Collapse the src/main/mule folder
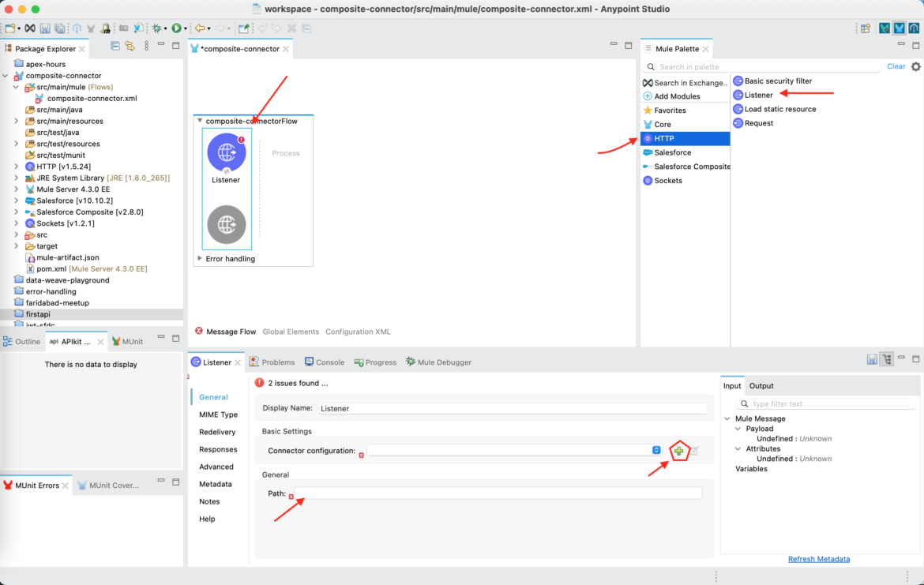Image resolution: width=924 pixels, height=585 pixels. tap(17, 87)
